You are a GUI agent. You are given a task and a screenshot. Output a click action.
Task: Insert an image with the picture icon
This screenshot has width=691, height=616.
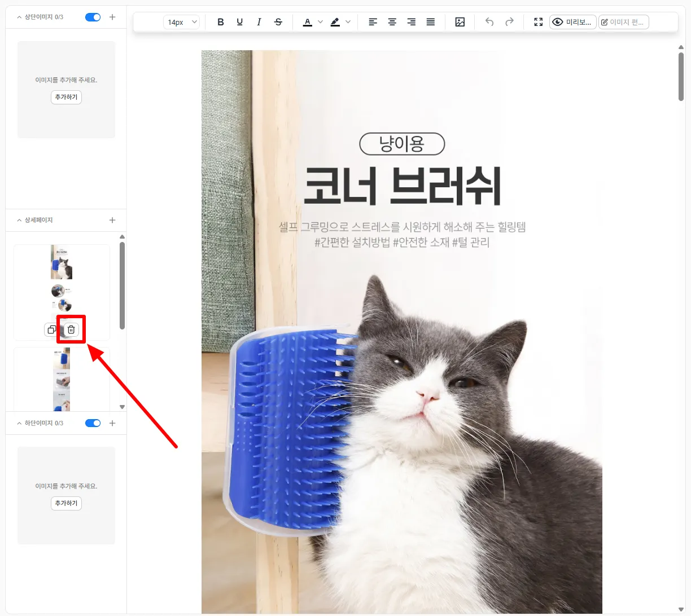[x=460, y=22]
